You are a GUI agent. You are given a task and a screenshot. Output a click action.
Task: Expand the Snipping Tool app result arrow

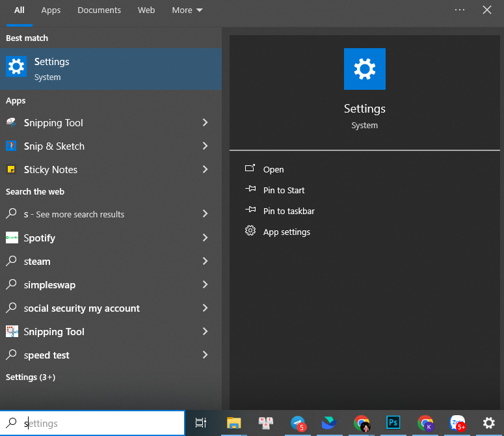[x=205, y=123]
